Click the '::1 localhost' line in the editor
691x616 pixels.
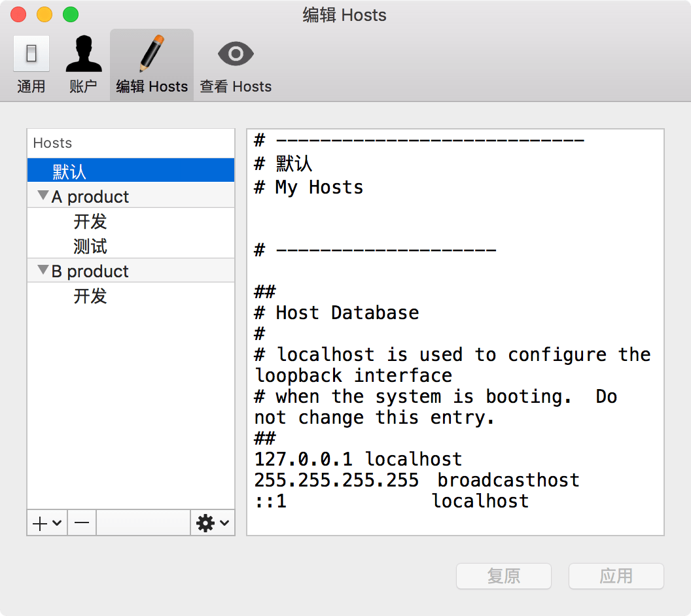[x=392, y=501]
